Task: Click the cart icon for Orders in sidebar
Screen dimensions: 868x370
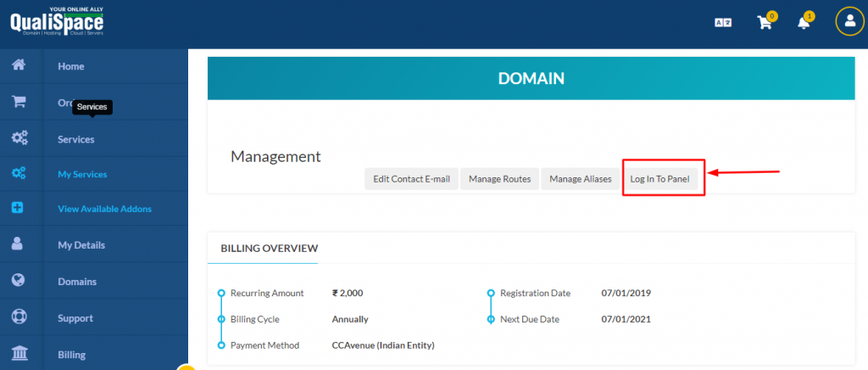Action: point(19,102)
